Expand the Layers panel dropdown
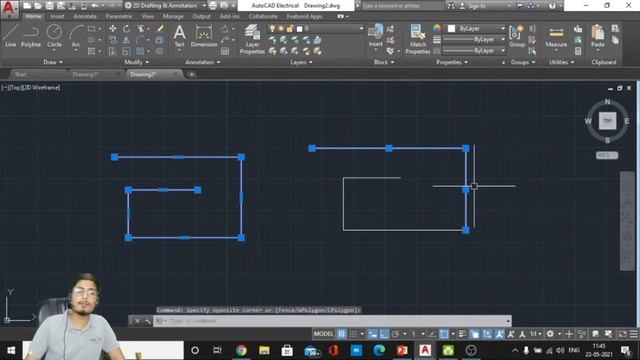 point(301,62)
